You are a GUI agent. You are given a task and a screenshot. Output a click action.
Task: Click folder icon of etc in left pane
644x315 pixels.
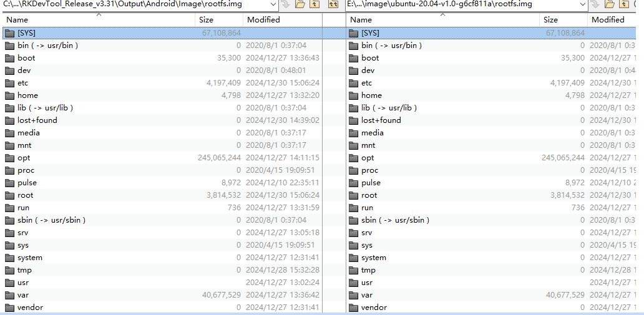pos(10,84)
